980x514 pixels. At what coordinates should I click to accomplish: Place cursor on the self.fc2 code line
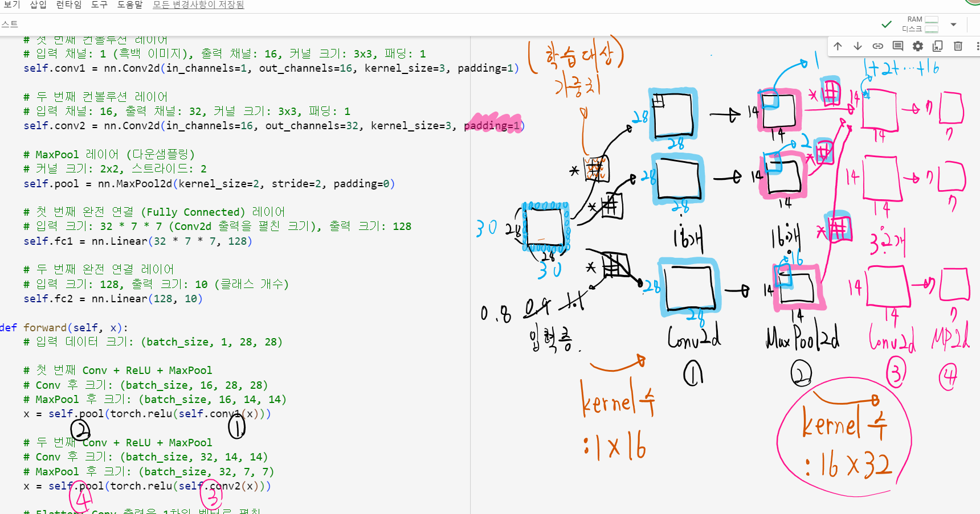click(114, 299)
